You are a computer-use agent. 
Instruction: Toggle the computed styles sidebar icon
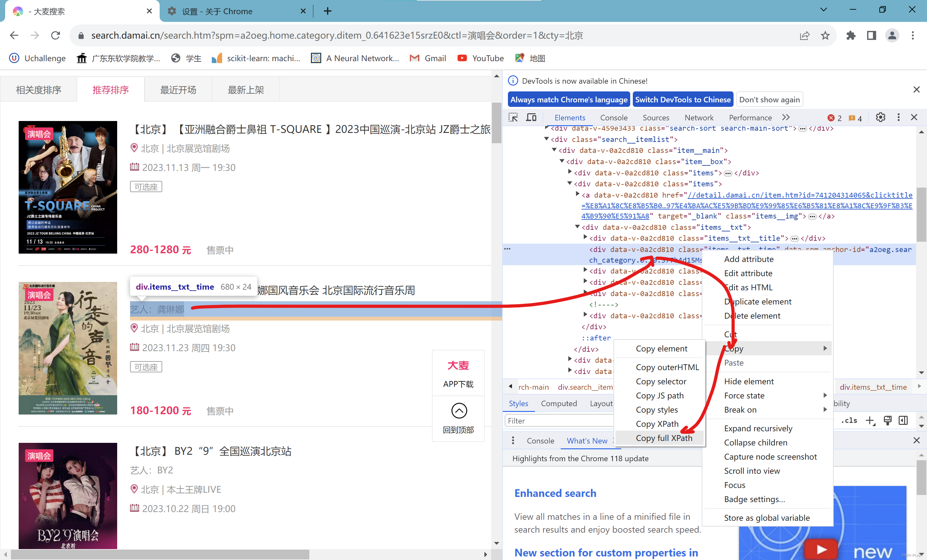pos(903,420)
